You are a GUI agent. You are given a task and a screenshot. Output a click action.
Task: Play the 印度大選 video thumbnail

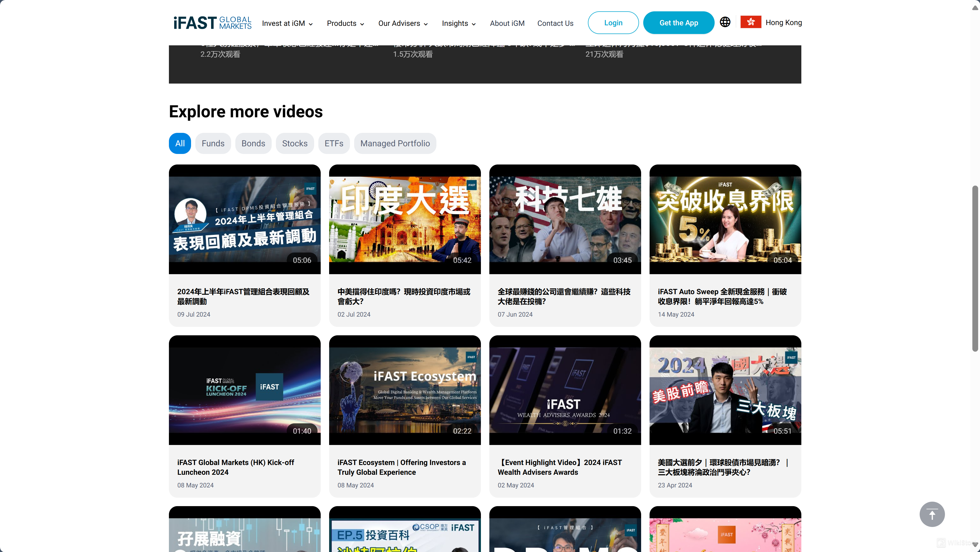click(405, 219)
